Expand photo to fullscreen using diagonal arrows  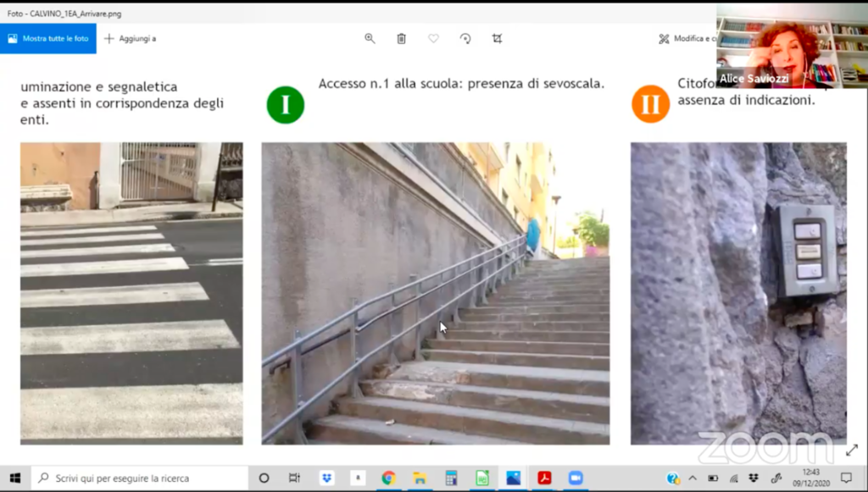coord(851,450)
